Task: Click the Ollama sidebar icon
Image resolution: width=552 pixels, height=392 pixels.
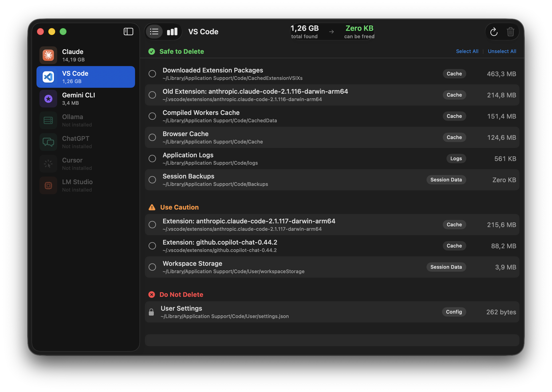Action: pos(48,120)
